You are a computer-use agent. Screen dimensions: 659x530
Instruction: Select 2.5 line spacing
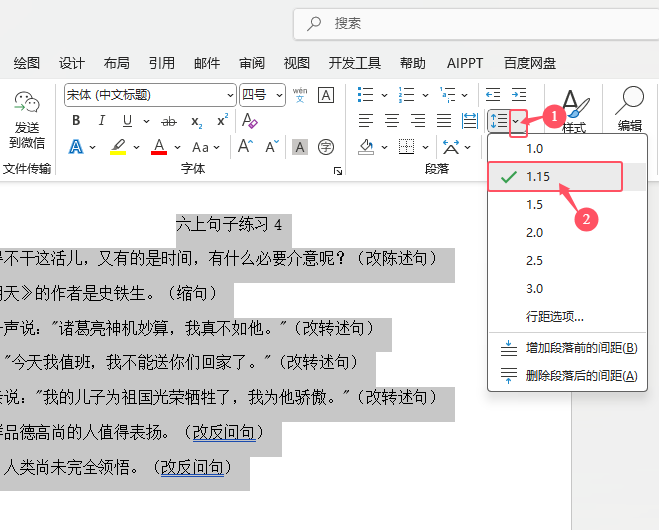pyautogui.click(x=567, y=261)
